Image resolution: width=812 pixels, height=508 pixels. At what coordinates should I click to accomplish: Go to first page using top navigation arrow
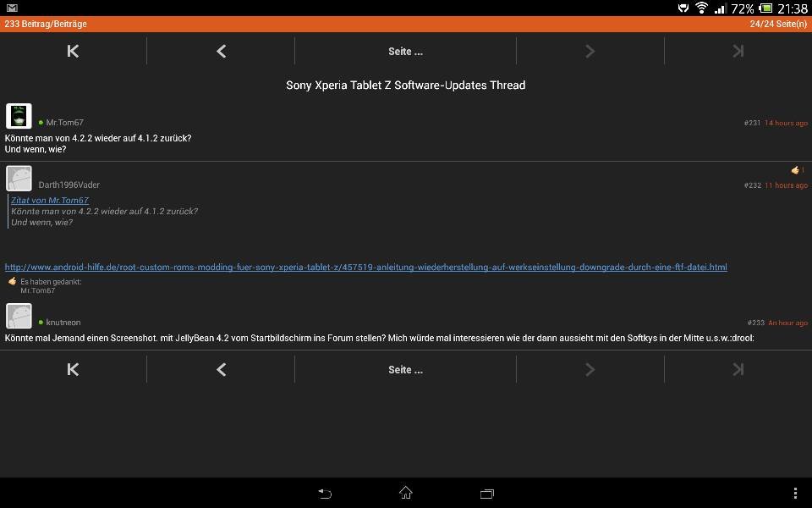click(x=73, y=51)
